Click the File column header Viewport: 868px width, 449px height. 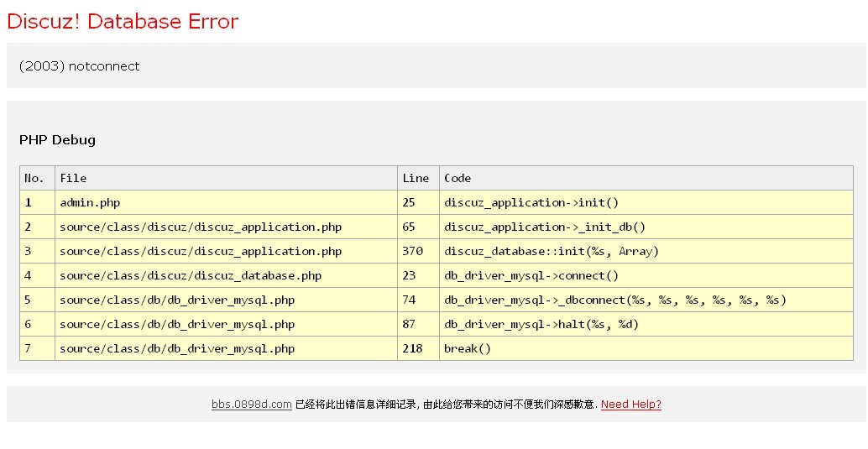(x=226, y=178)
